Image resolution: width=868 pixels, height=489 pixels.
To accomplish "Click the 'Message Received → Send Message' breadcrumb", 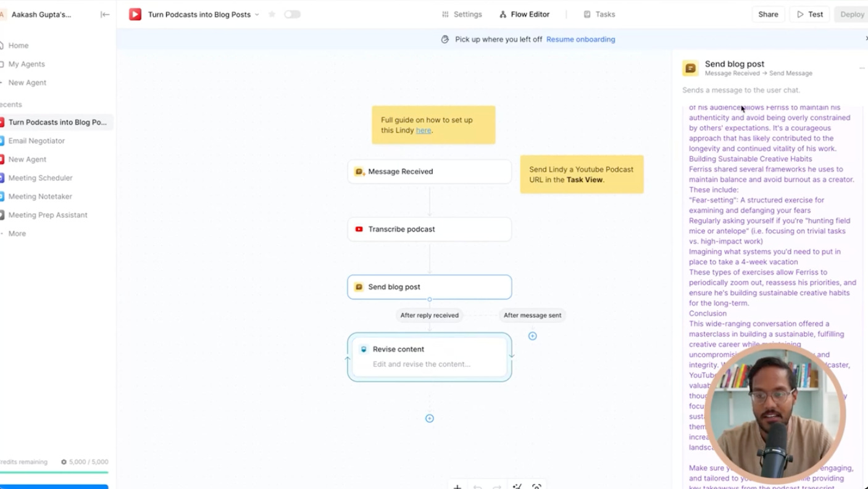I will pos(758,73).
